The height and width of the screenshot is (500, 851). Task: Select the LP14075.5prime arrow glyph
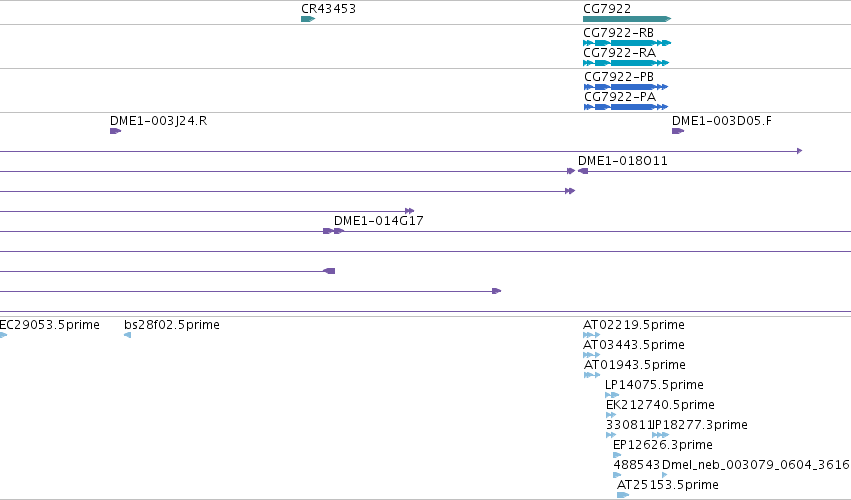pos(612,395)
